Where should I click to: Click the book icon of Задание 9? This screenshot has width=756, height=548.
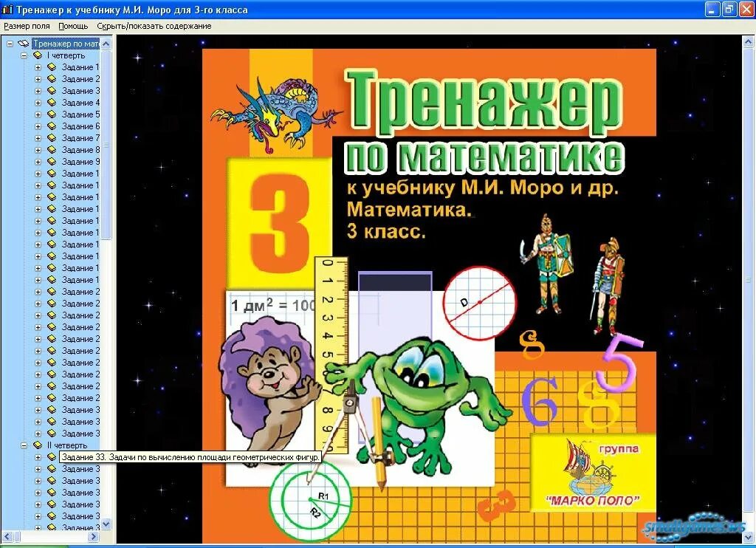(x=52, y=162)
